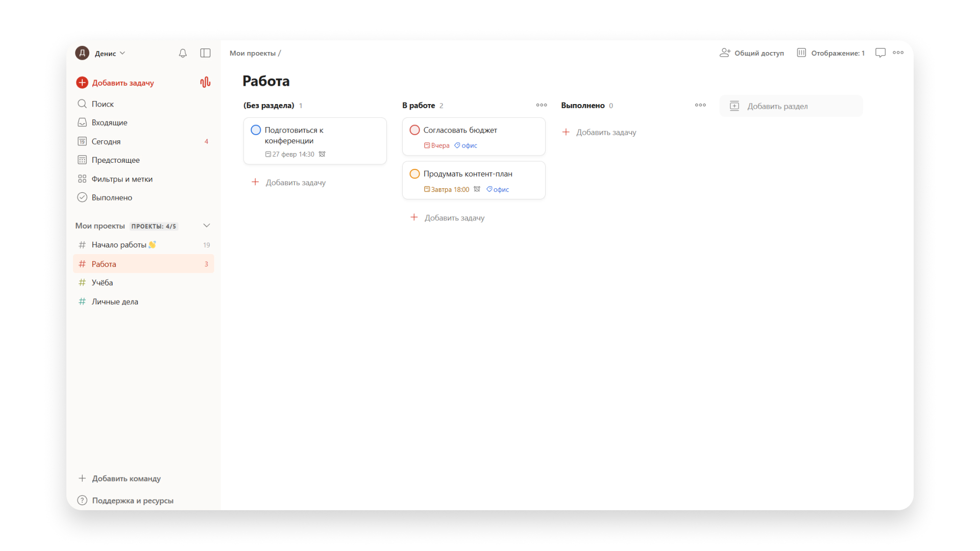Click the "Общий доступ" sharing icon

coord(724,53)
